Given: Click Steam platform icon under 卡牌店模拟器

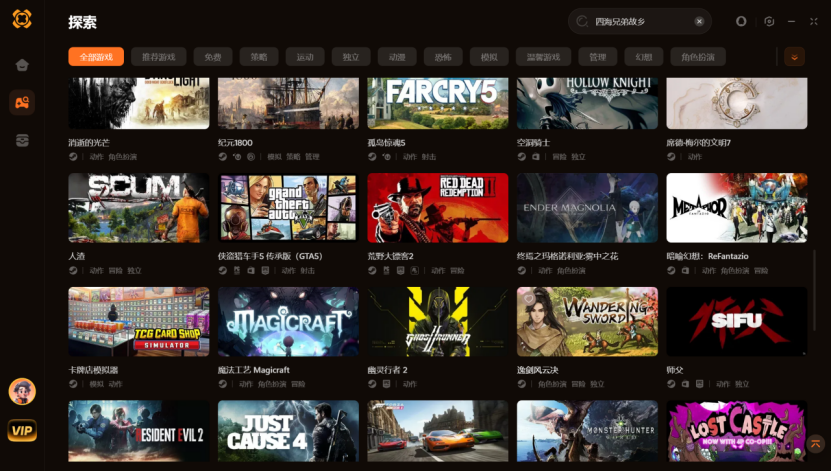Looking at the screenshot, I should point(73,384).
